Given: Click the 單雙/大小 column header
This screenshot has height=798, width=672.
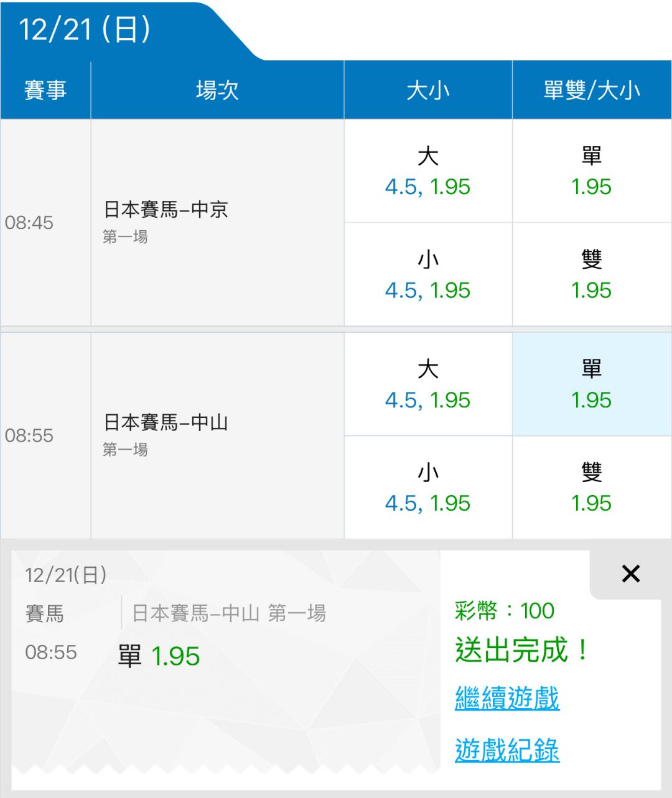Looking at the screenshot, I should [x=591, y=91].
